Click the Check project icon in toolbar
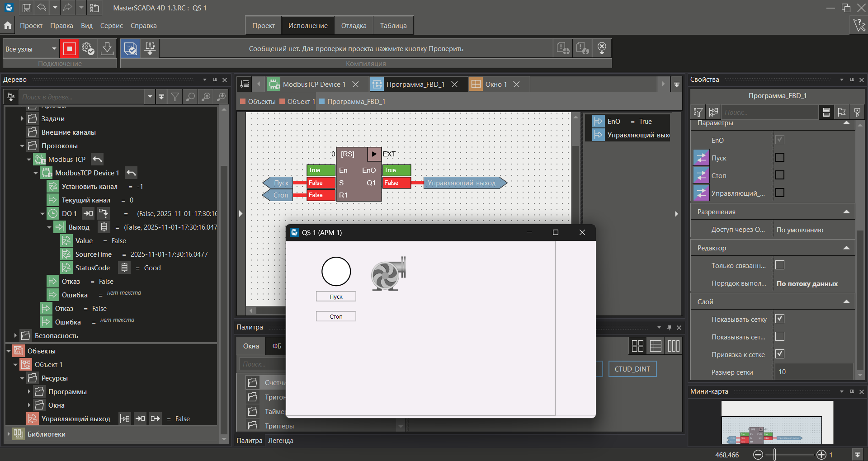 pos(131,48)
